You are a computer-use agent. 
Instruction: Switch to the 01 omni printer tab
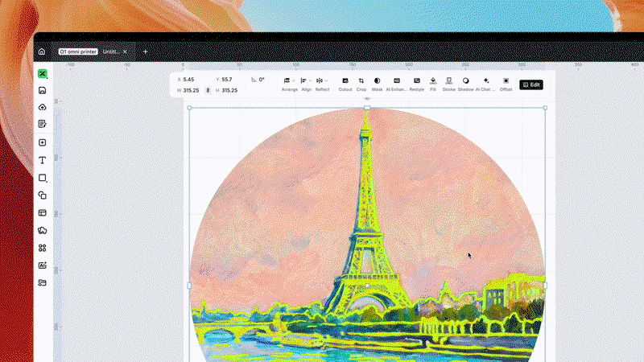point(78,51)
